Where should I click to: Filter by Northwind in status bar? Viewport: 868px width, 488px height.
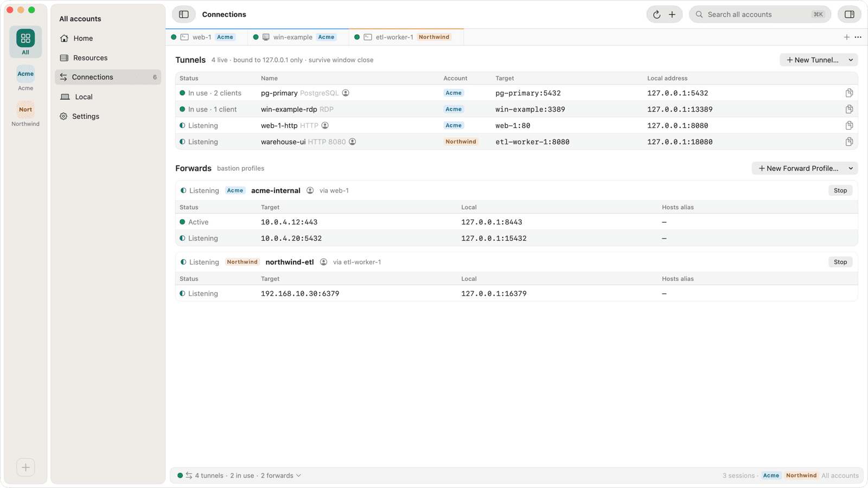801,476
